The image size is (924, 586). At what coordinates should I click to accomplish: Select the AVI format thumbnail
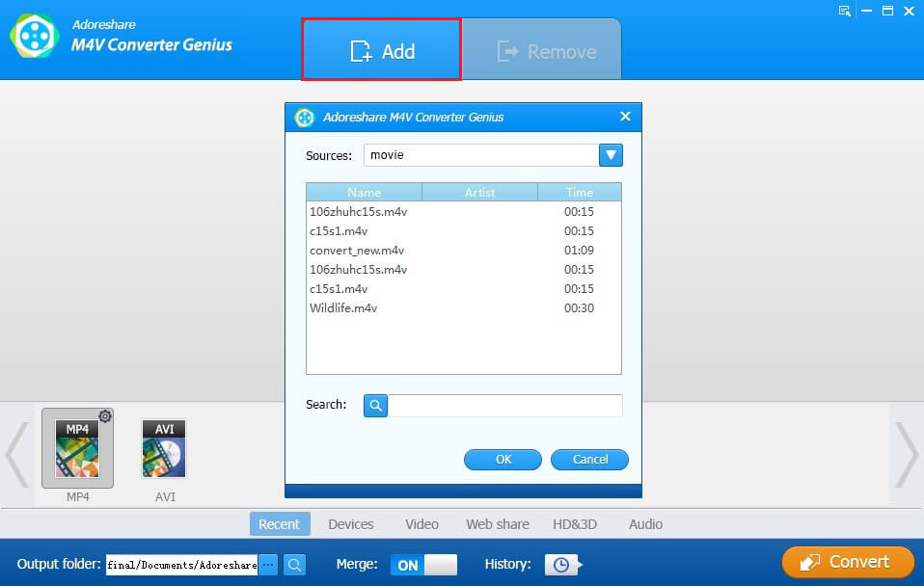tap(164, 448)
